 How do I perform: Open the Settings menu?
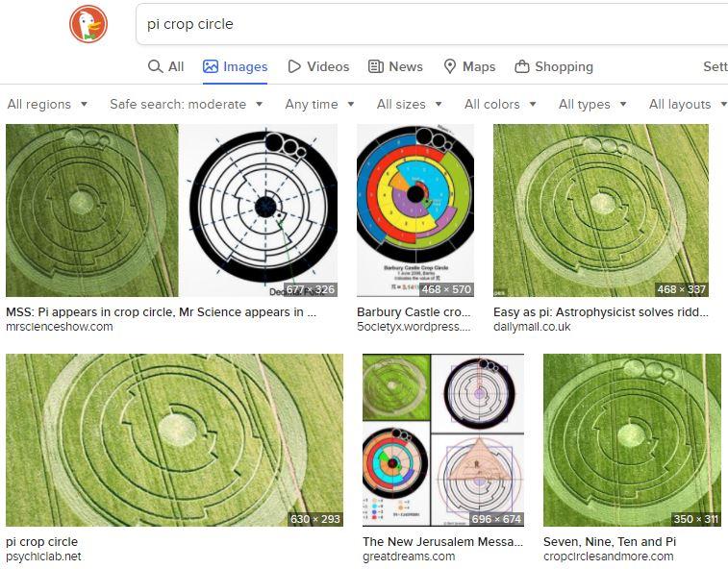pos(715,66)
